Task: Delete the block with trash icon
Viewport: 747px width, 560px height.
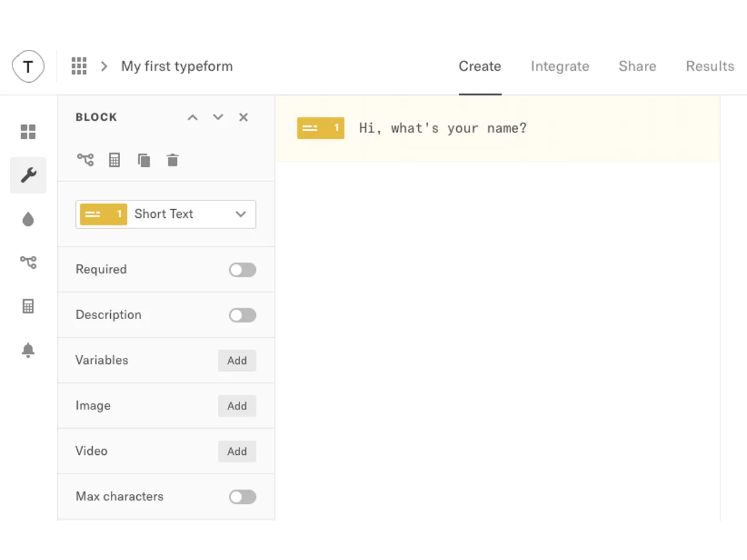Action: click(x=172, y=160)
